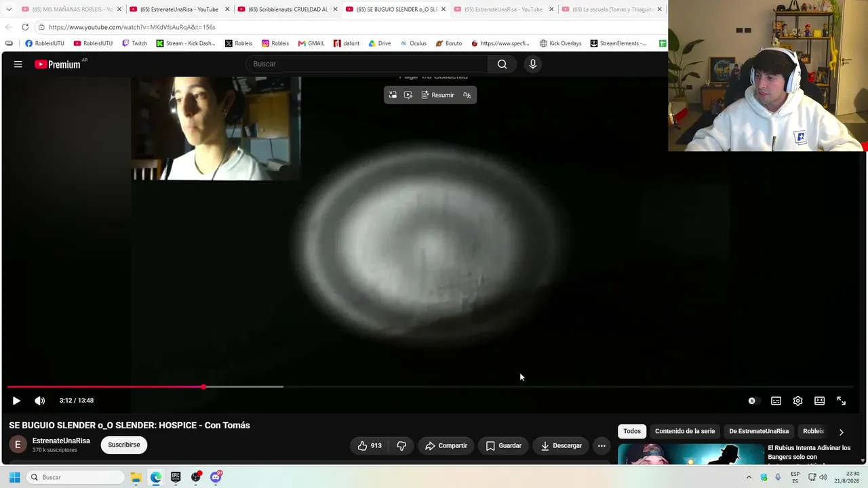Viewport: 868px width, 488px height.
Task: Share the video via Compartir
Action: (446, 445)
